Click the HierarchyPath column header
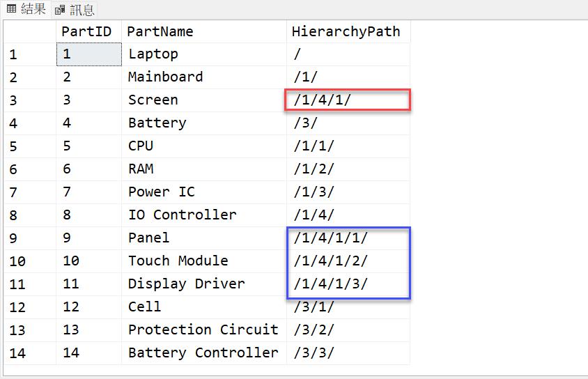This screenshot has width=588, height=379. [x=348, y=31]
